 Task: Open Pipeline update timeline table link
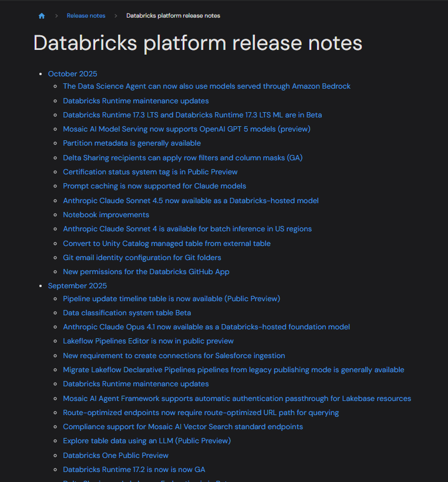(x=171, y=299)
